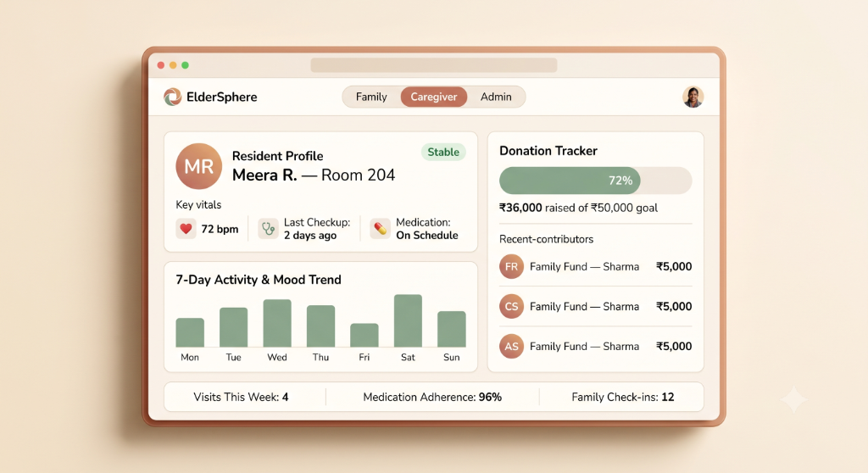Click the medication pill icon
The width and height of the screenshot is (868, 473).
[381, 229]
